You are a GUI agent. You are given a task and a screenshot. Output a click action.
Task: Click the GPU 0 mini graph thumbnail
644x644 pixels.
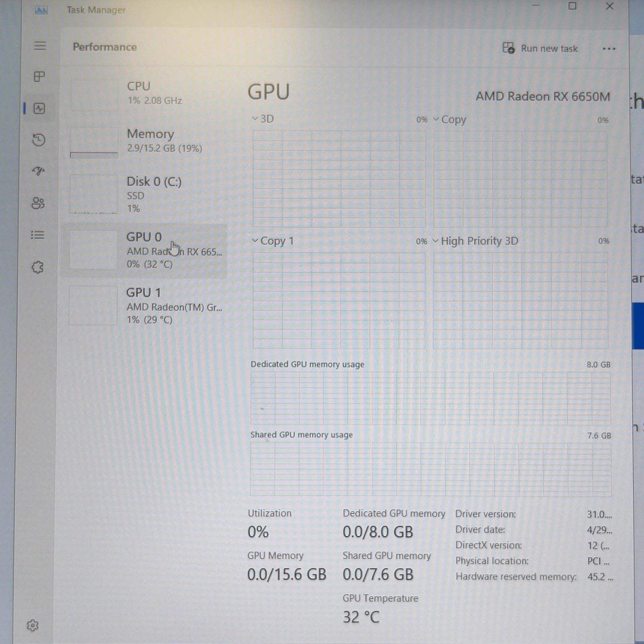[93, 250]
